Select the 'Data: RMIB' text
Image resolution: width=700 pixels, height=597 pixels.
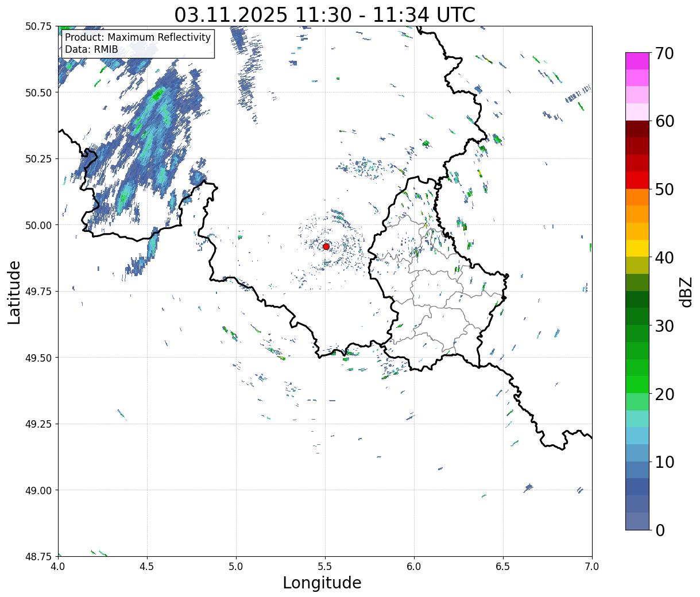[91, 49]
